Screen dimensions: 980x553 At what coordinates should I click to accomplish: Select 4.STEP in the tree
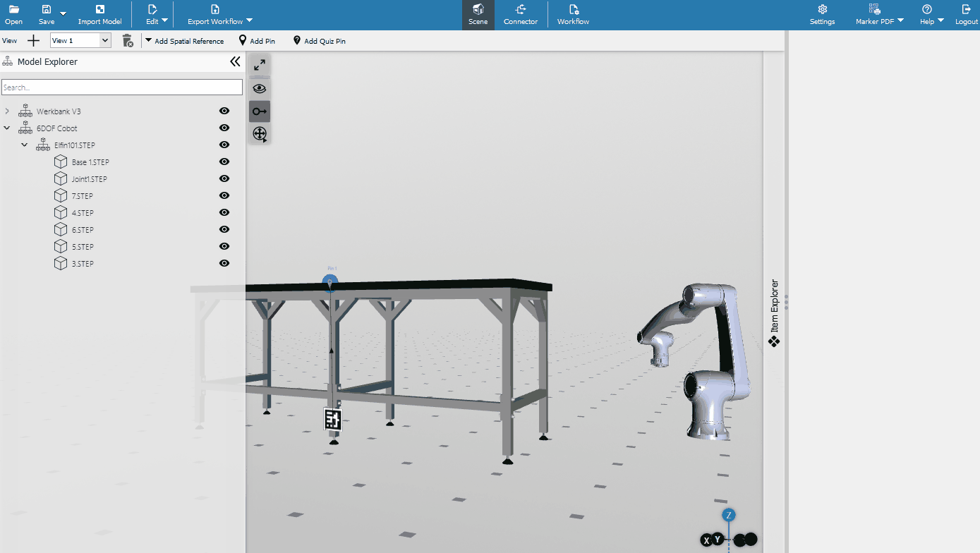83,213
